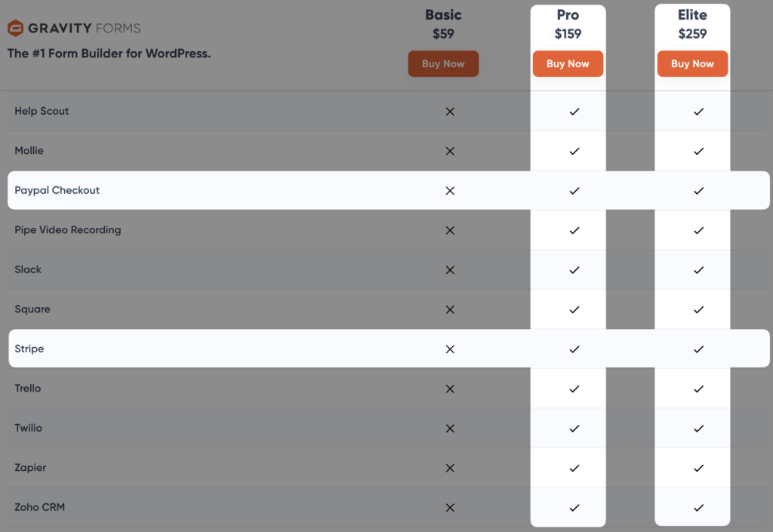Click the Elite checkmark in the Stripe row
Viewport: 773px width, 532px height.
point(698,349)
